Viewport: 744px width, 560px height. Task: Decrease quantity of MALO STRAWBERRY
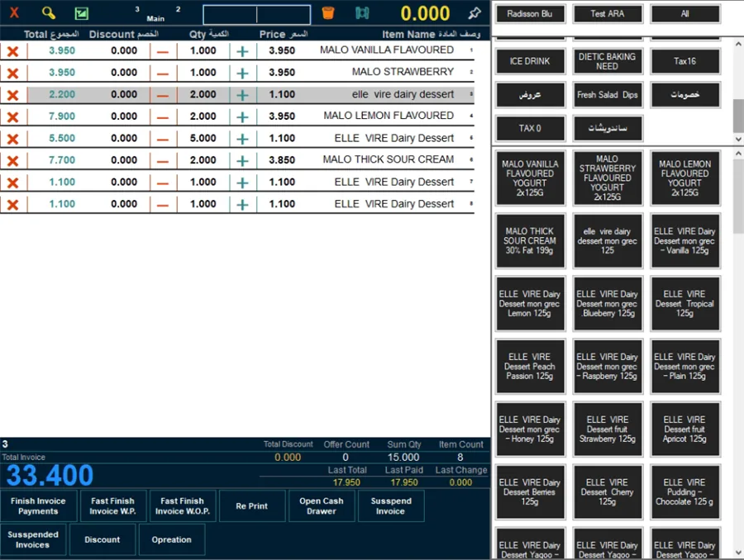tap(163, 73)
